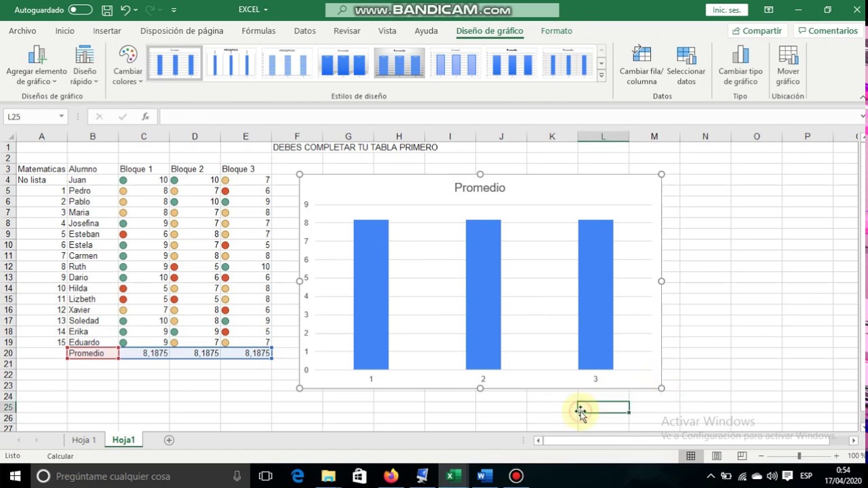The width and height of the screenshot is (868, 488).
Task: Click the Compartir button
Action: [757, 30]
